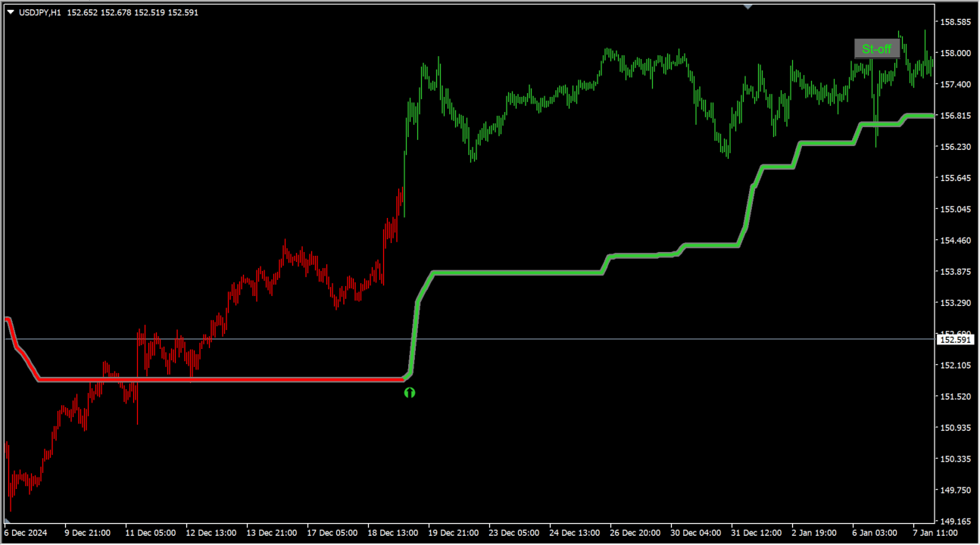Click the 158.000 price axis label
The height and width of the screenshot is (545, 980).
pyautogui.click(x=955, y=53)
